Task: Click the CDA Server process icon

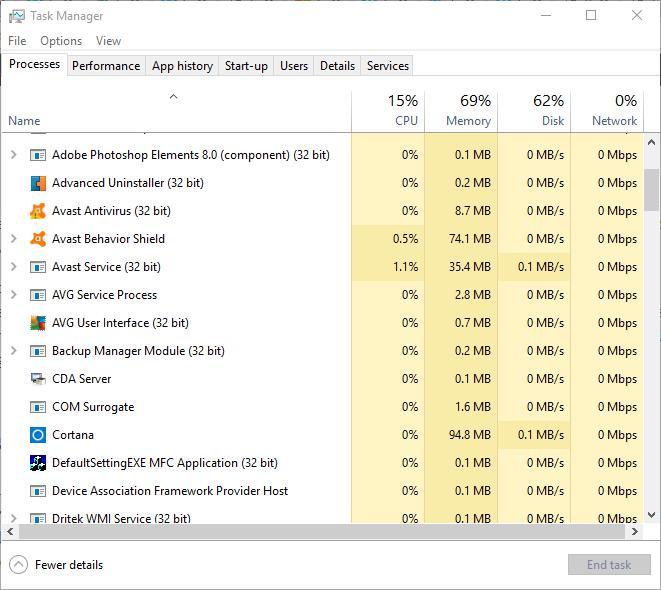Action: coord(38,379)
